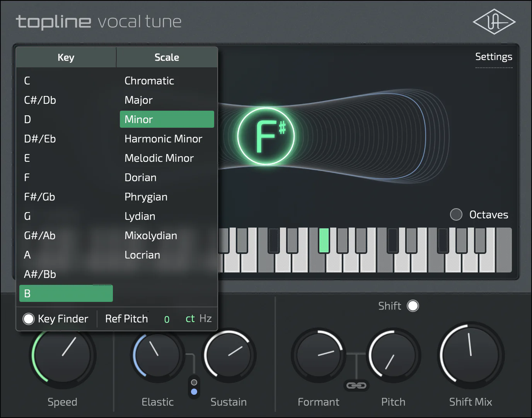532x418 pixels.
Task: Toggle the Key Finder switch
Action: point(29,319)
